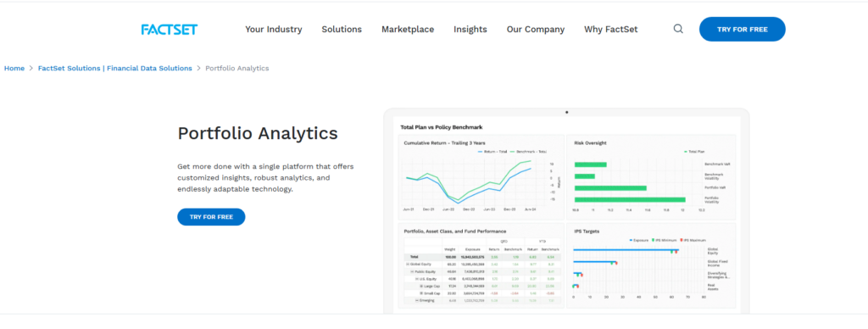Expand the Large Cap row
The image size is (868, 329).
[421, 286]
